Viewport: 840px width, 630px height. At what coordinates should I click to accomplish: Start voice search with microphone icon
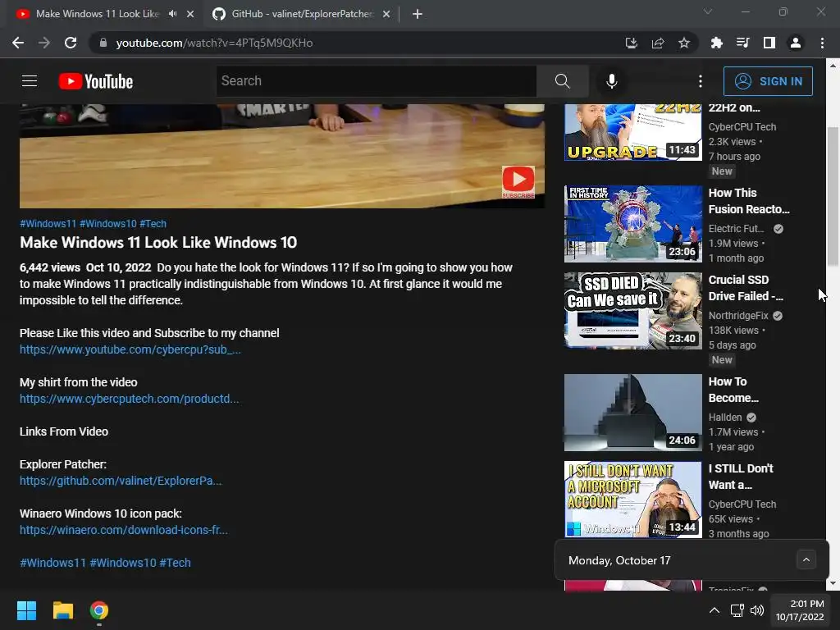pos(611,81)
